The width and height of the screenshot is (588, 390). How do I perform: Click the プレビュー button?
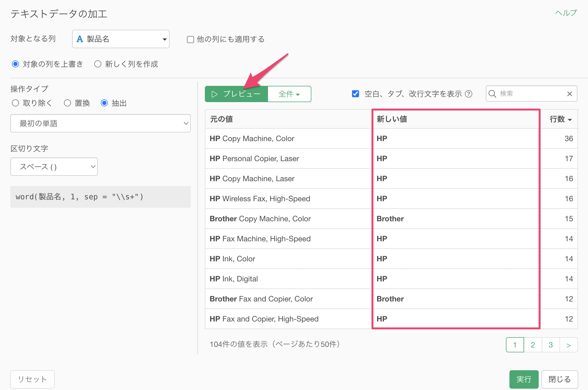click(x=236, y=94)
